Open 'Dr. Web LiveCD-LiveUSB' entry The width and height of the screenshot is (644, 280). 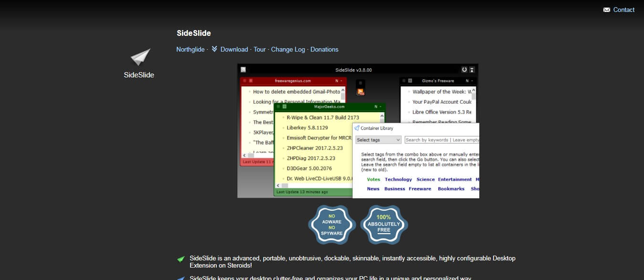[x=319, y=179]
